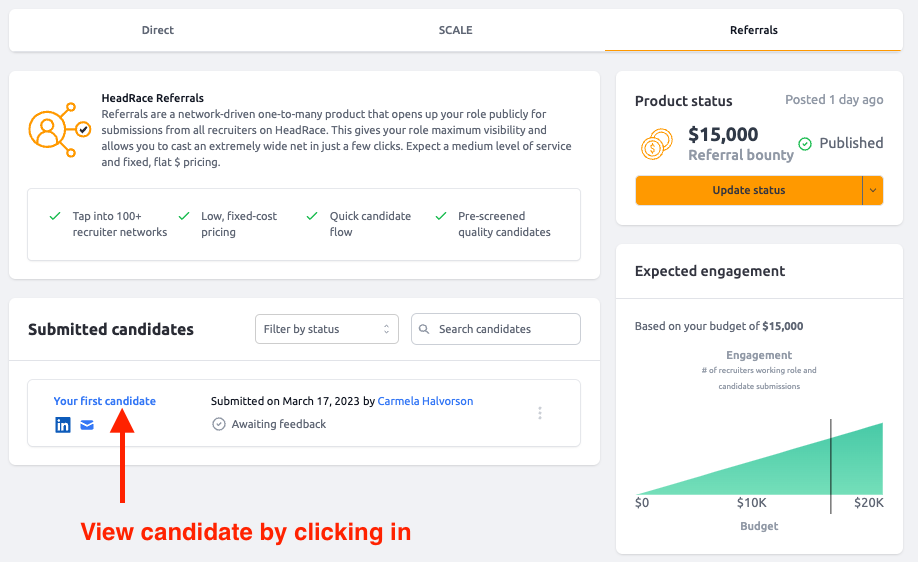Click the Quick candidate flow checkmark
This screenshot has width=918, height=562.
point(312,216)
